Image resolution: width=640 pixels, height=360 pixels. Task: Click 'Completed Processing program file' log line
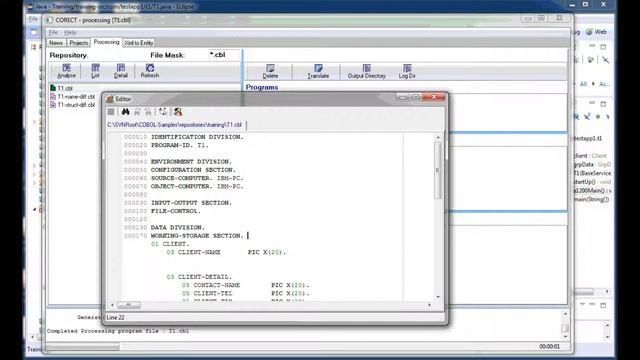[x=118, y=331]
